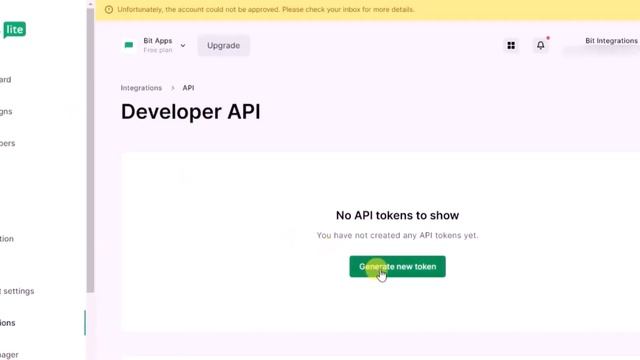Click the sidebar vertical scrollbar
This screenshot has width=640, height=360.
tap(90, 150)
